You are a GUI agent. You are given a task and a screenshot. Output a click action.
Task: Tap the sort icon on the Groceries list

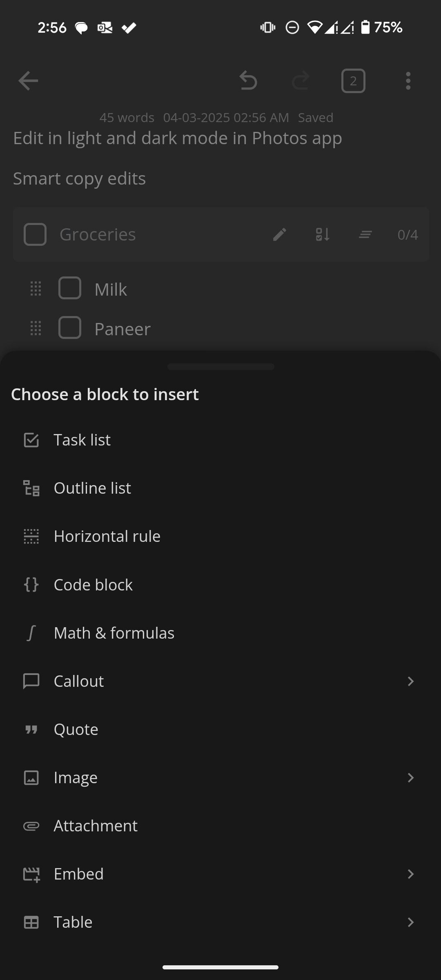(322, 234)
